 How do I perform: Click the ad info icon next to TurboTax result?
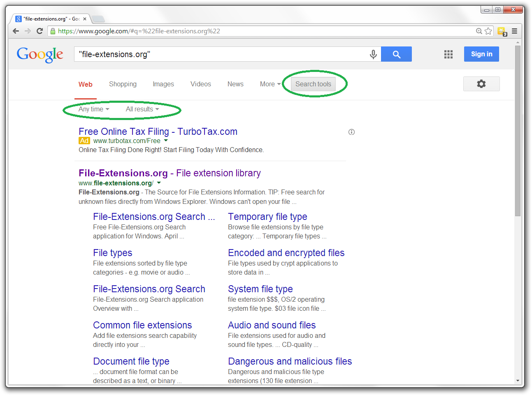pos(351,132)
